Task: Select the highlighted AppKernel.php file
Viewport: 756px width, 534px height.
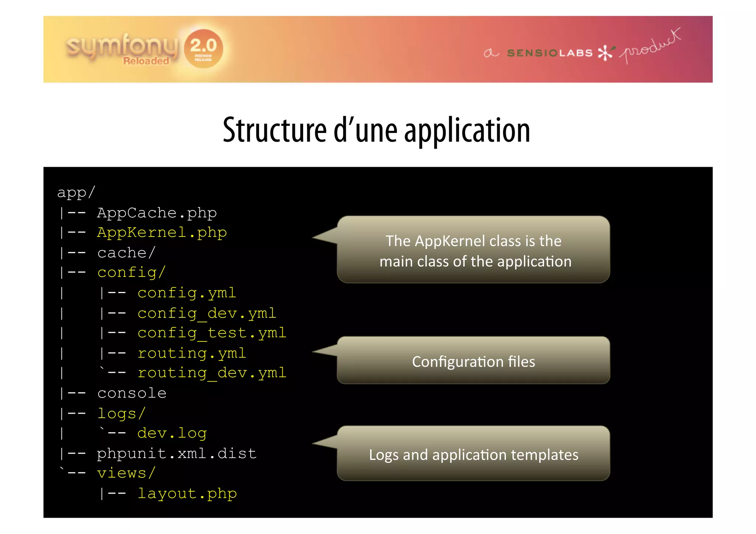Action: tap(162, 232)
